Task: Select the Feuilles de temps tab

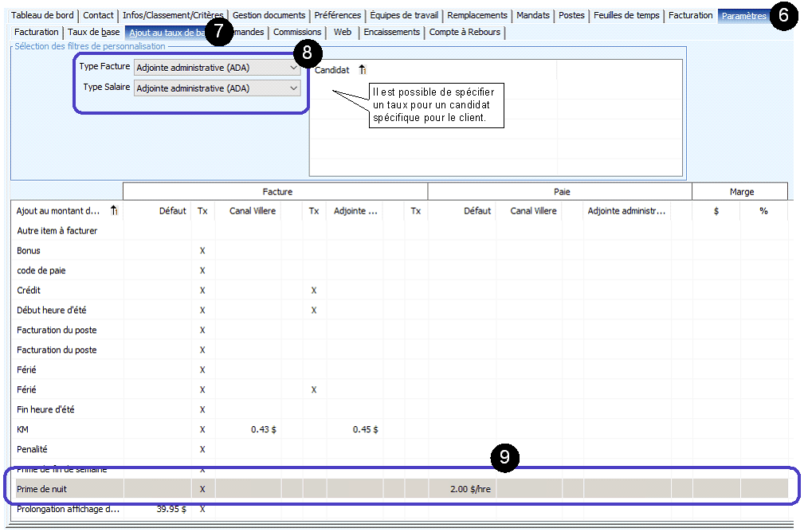Action: point(626,15)
